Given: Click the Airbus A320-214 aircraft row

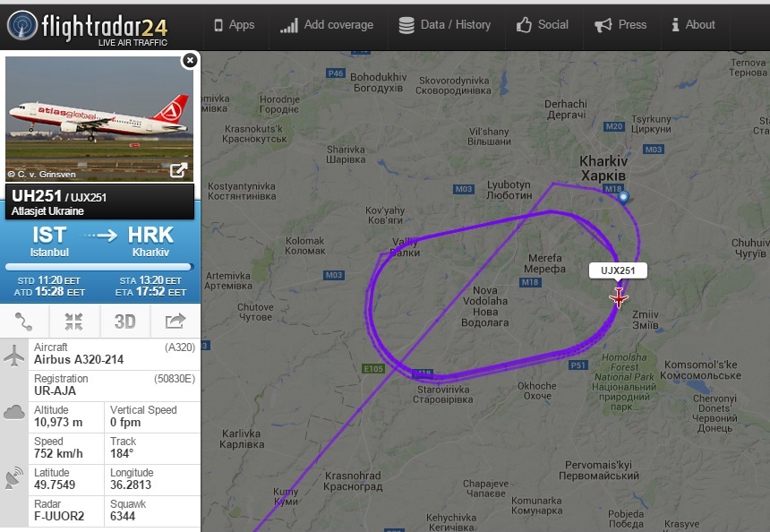Looking at the screenshot, I should 114,354.
